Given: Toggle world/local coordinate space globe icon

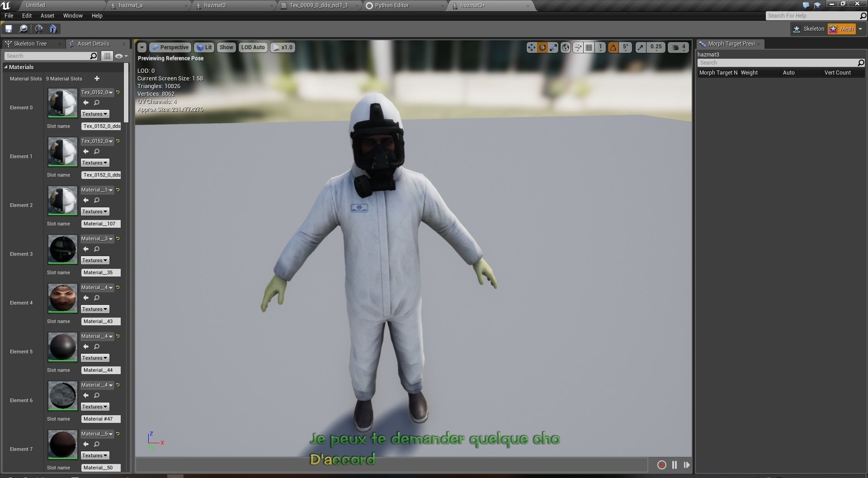Looking at the screenshot, I should click(566, 47).
